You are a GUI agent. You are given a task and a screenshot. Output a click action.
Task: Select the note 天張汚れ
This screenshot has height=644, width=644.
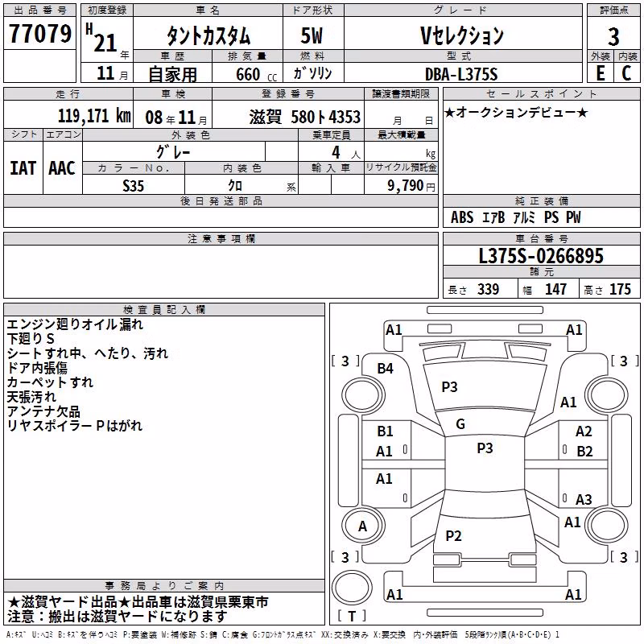pos(31,397)
